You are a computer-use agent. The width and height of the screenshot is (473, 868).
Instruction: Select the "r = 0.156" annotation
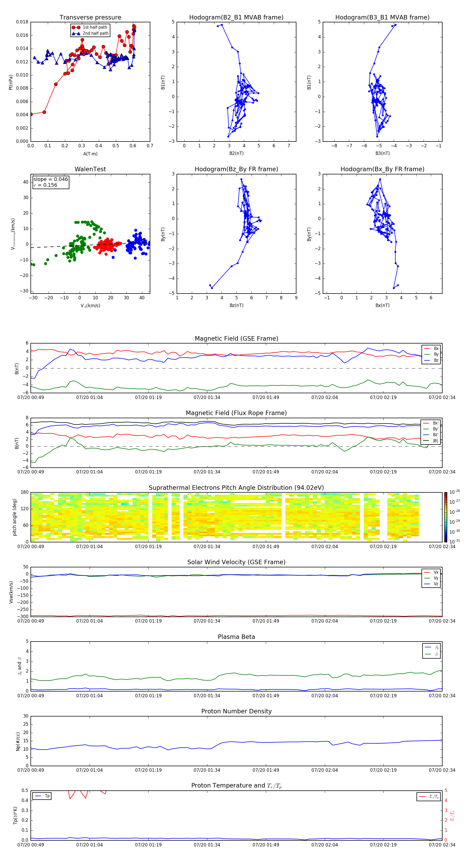[x=45, y=185]
